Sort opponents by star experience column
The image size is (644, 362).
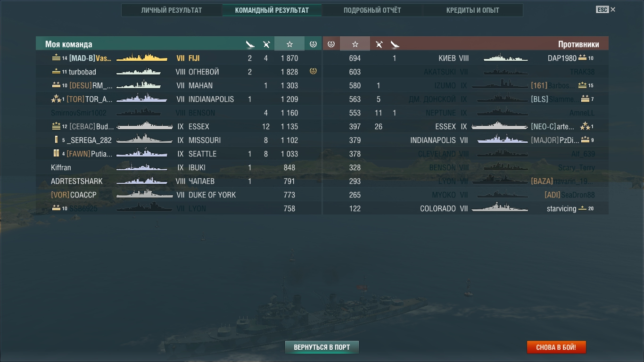pyautogui.click(x=355, y=44)
